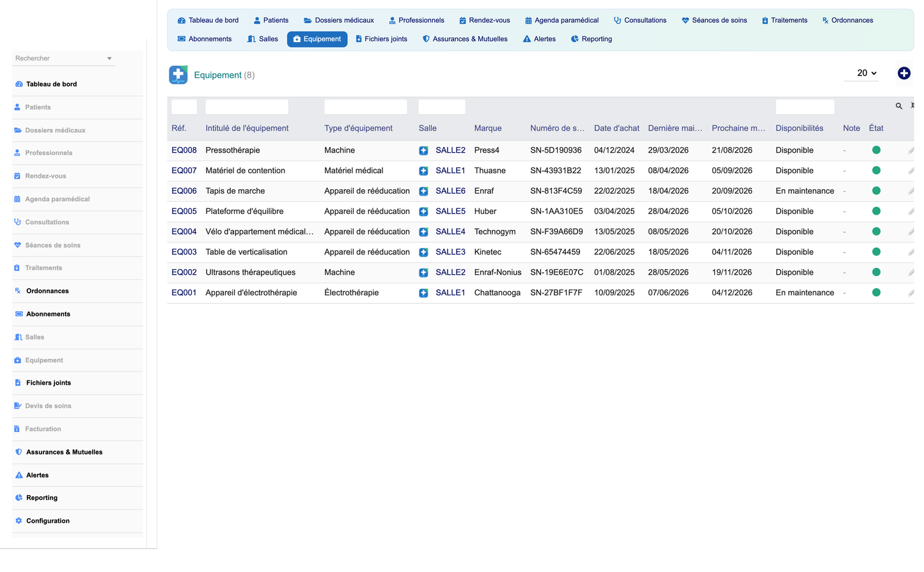
Task: Click edit pencil icon for Pressothérapie row
Action: point(911,151)
